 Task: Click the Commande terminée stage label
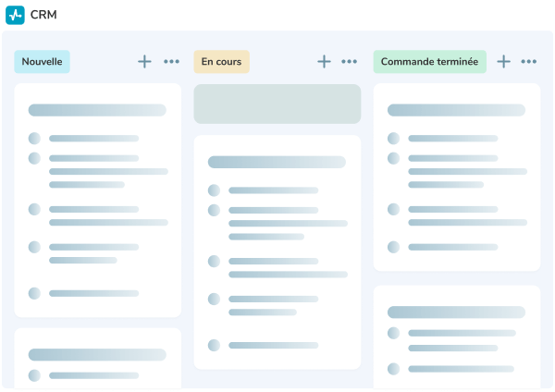[429, 62]
